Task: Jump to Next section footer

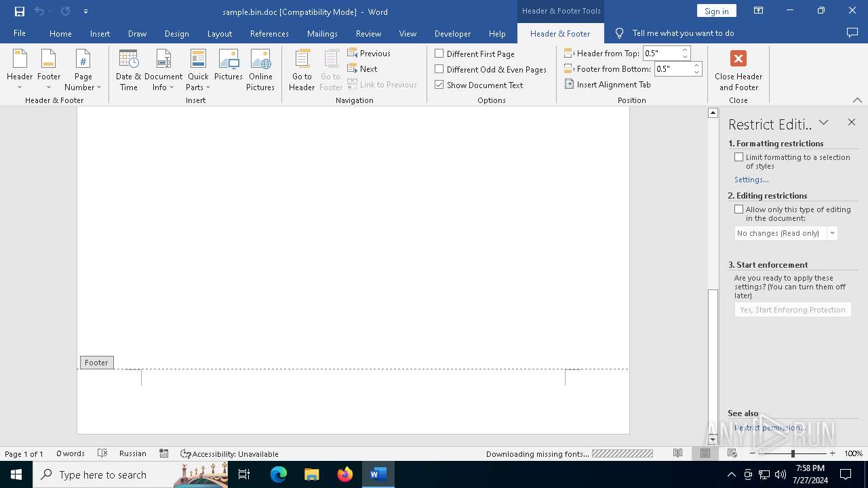Action: 362,68
